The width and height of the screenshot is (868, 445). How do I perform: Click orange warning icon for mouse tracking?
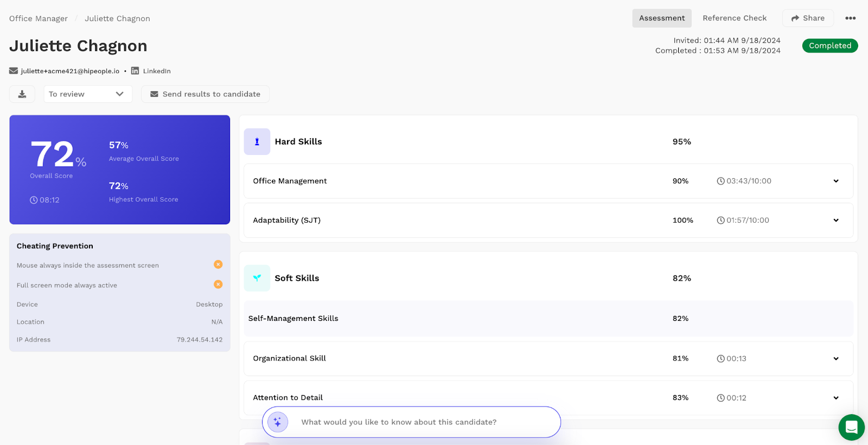(x=218, y=265)
